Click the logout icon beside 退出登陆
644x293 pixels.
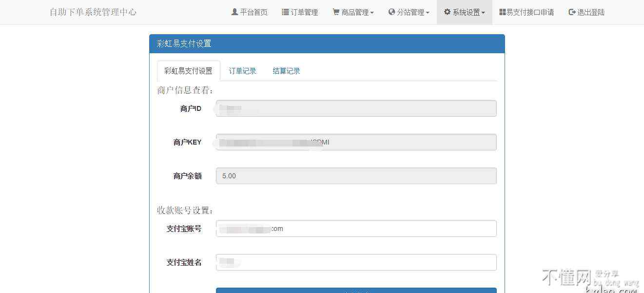click(572, 12)
